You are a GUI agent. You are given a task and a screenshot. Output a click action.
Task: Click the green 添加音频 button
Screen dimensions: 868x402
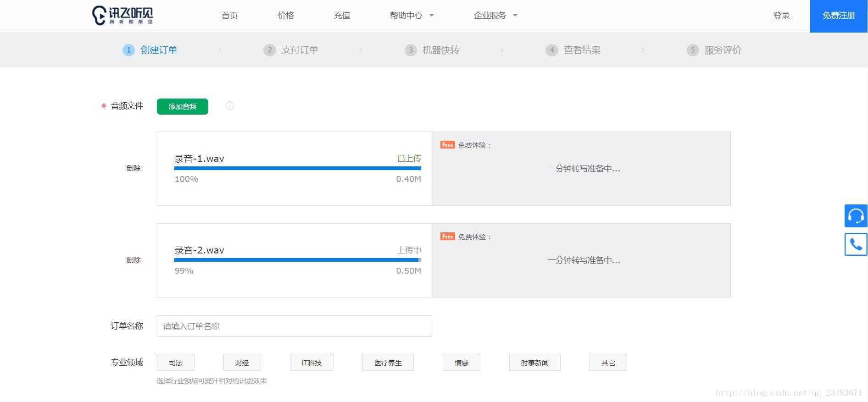pos(183,106)
